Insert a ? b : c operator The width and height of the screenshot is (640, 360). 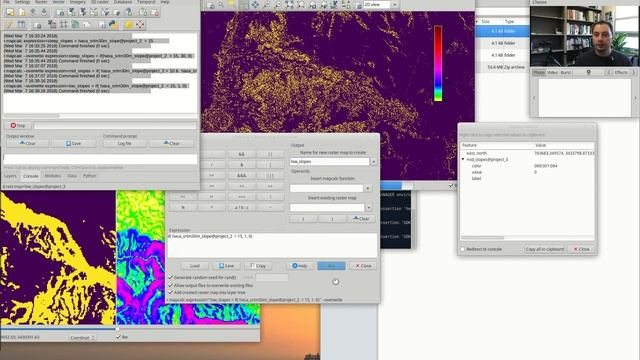(x=242, y=208)
